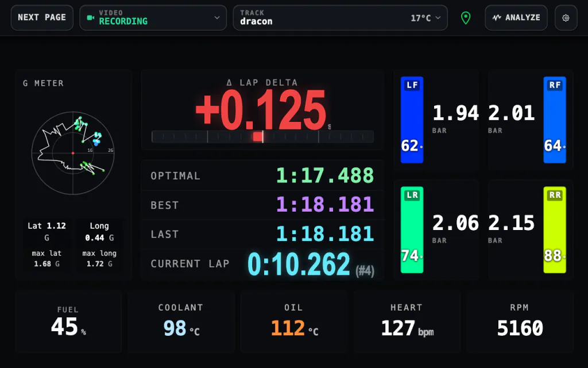Select the Lat 1.12 G reading
The width and height of the screenshot is (588, 368).
pos(47,231)
